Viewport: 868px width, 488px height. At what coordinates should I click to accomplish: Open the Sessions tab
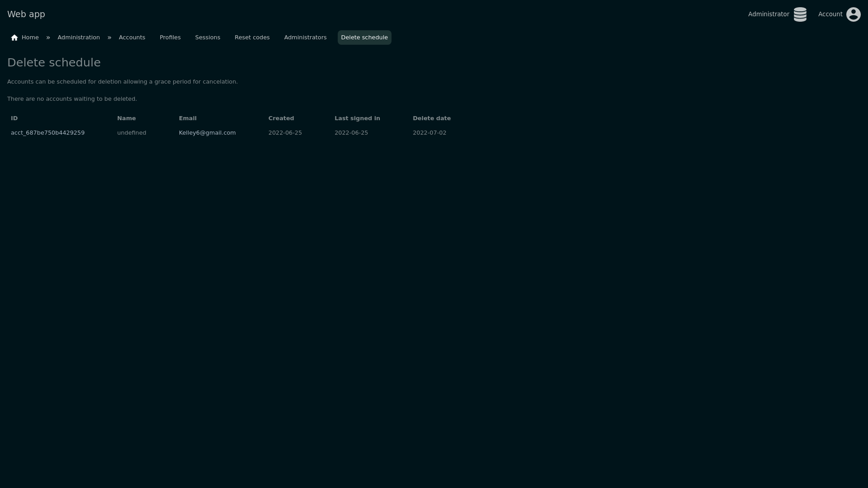[x=208, y=38]
